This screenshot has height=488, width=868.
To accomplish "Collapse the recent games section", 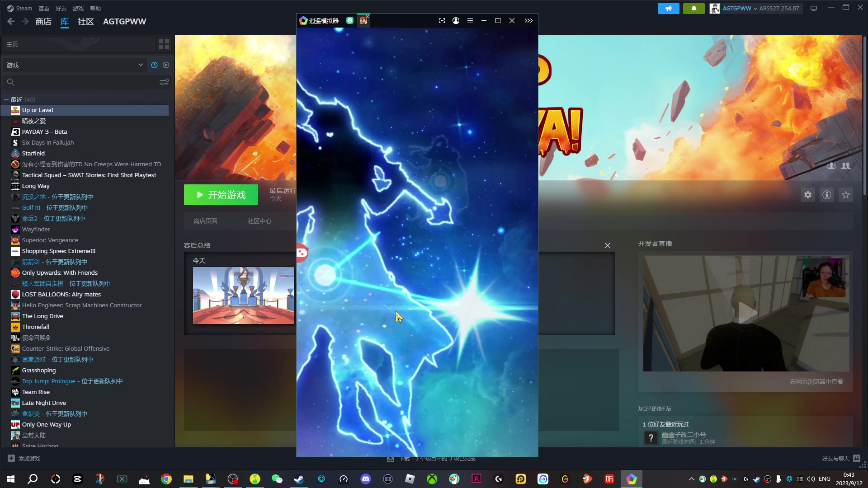I will (6, 99).
